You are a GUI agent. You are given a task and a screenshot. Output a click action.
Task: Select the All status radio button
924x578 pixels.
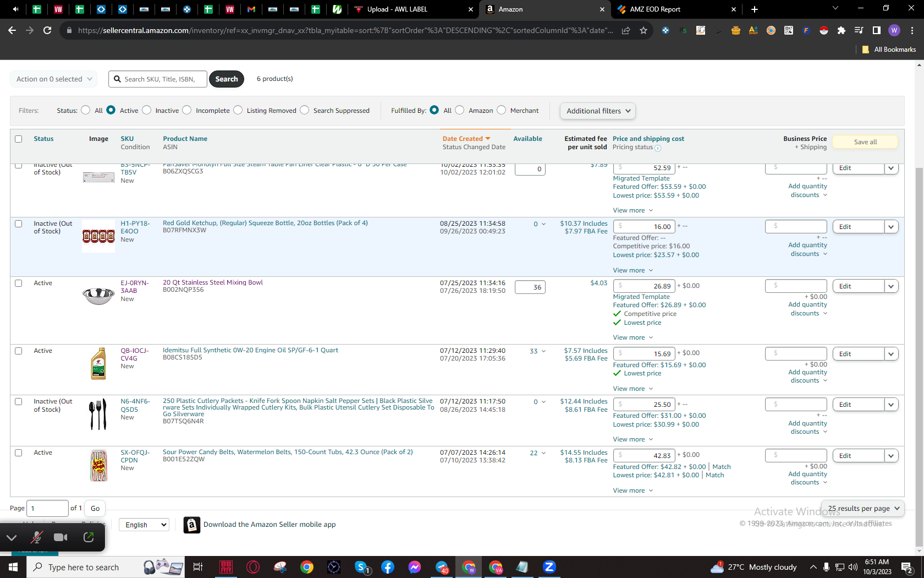85,110
